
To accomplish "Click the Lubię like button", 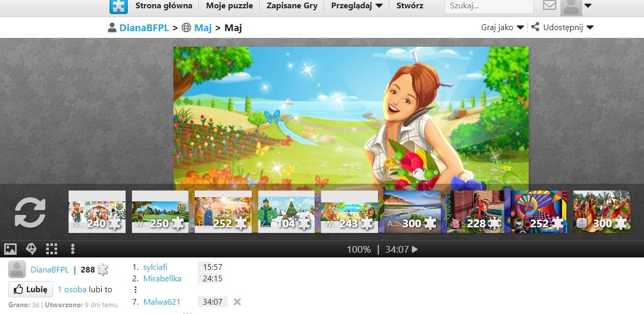I will [31, 289].
